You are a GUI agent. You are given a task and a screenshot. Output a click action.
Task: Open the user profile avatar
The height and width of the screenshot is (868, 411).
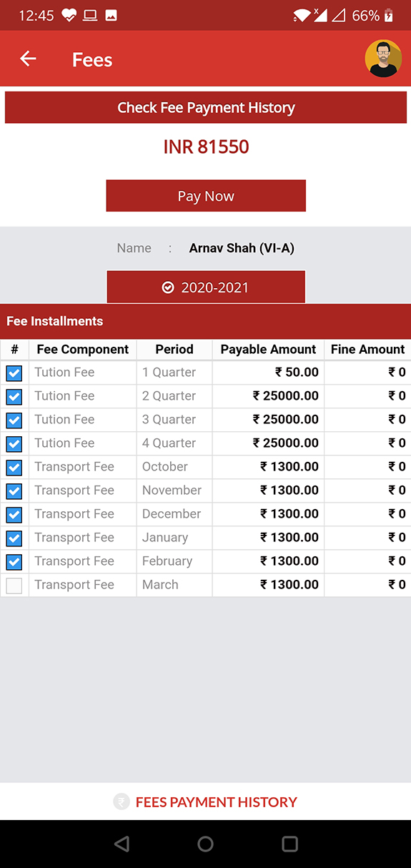(383, 59)
